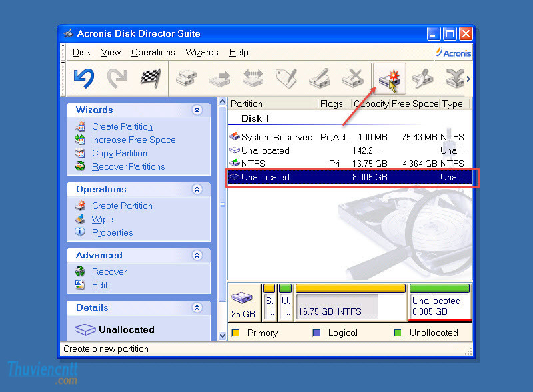Viewport: 533px width, 392px height.
Task: Click the blue Logical legend swatch
Action: (x=316, y=333)
